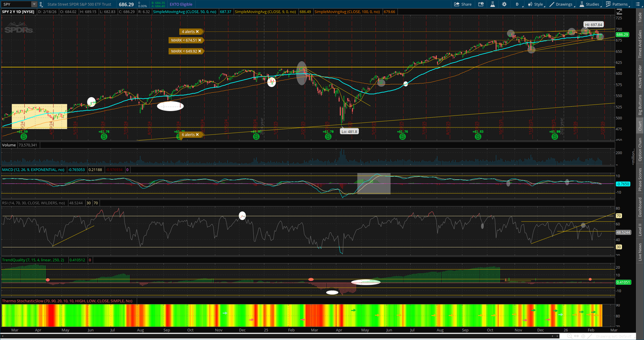This screenshot has height=340, width=644.
Task: Click the 48.5244 RSI value bubble
Action: pyautogui.click(x=622, y=232)
